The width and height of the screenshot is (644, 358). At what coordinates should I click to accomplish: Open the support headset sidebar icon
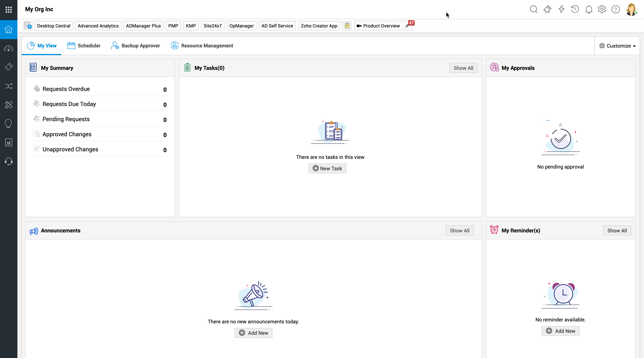tap(9, 161)
